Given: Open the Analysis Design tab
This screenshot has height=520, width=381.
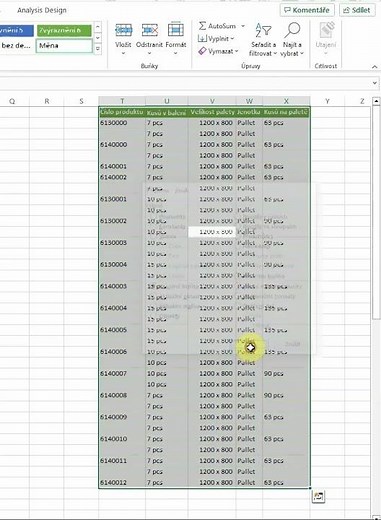Looking at the screenshot, I should [42, 10].
